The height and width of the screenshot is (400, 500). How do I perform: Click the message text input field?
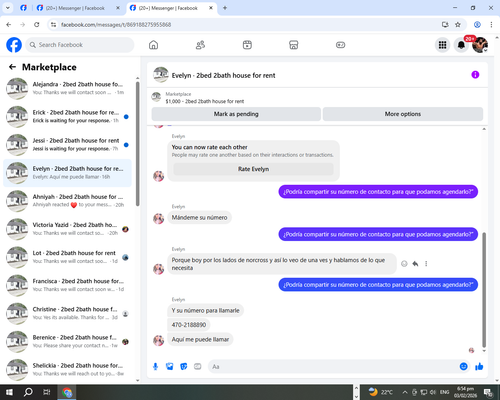click(x=333, y=367)
